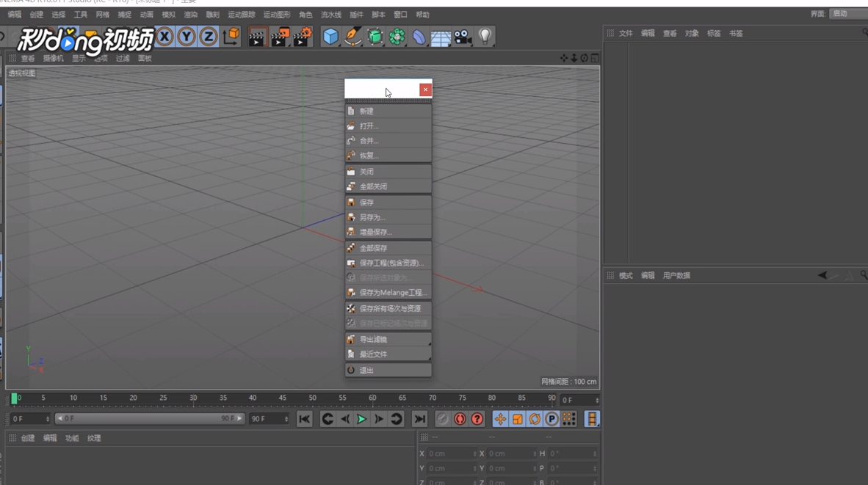Toggle the X axis lock

point(164,37)
